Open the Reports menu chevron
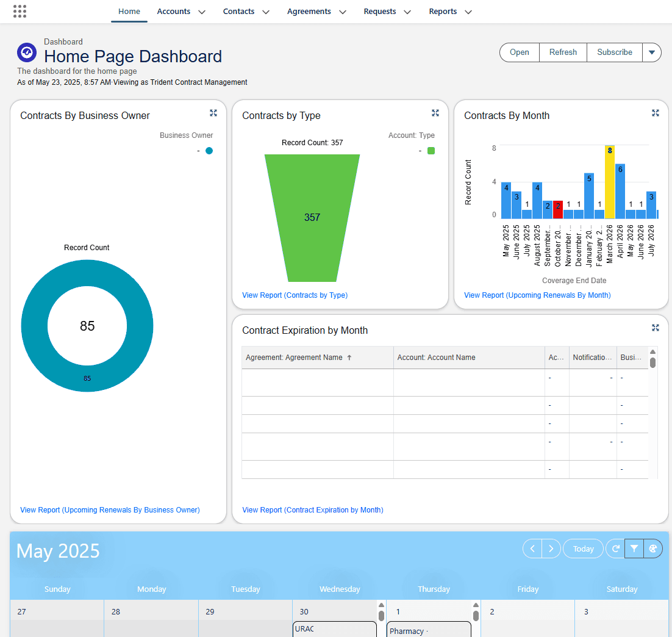 click(468, 12)
